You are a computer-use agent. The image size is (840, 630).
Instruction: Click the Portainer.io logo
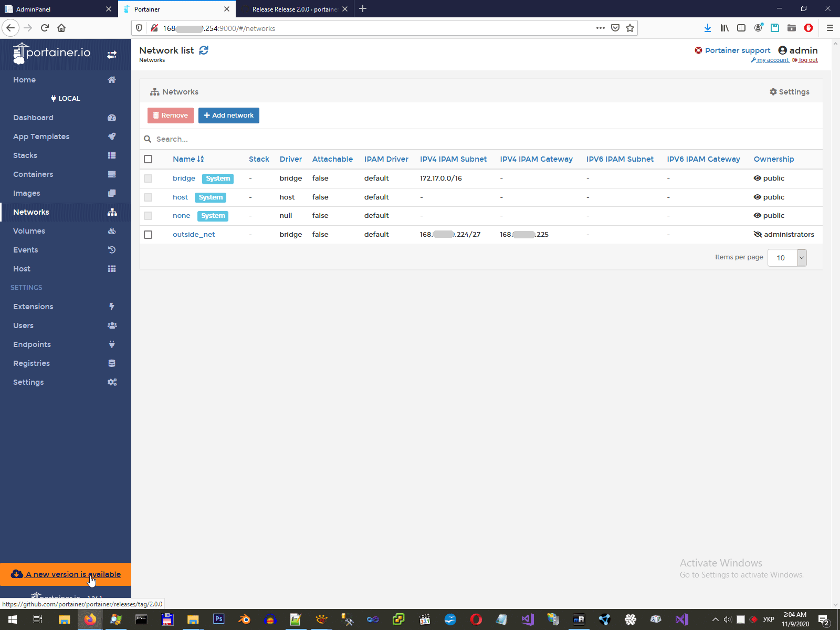point(51,53)
